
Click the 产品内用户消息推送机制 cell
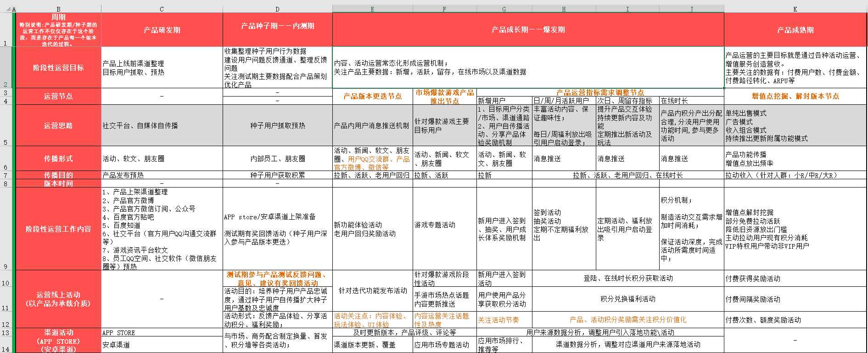373,125
